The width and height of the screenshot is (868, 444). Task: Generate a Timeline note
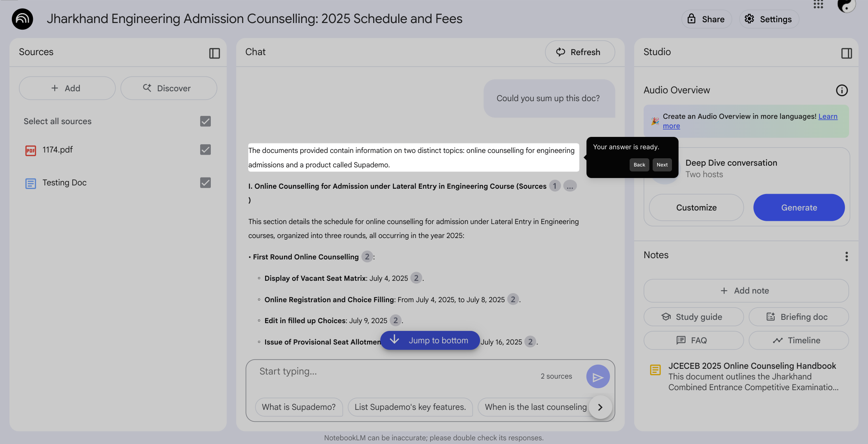(799, 340)
